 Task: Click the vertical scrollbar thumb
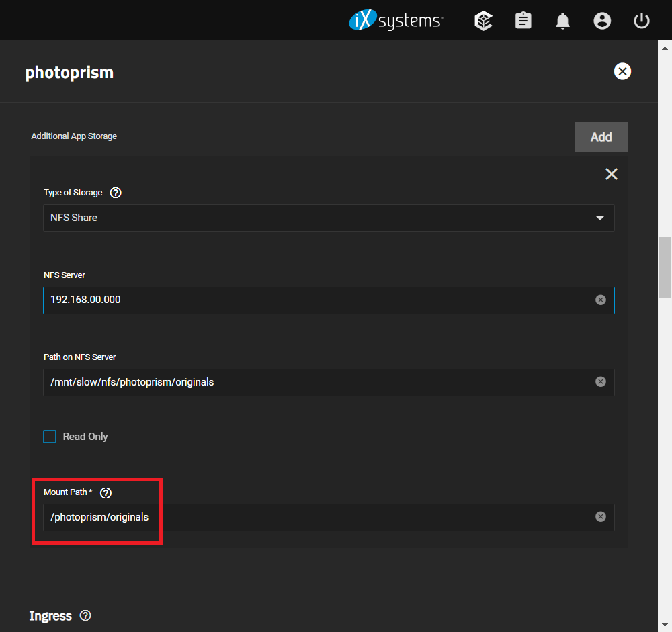(665, 267)
